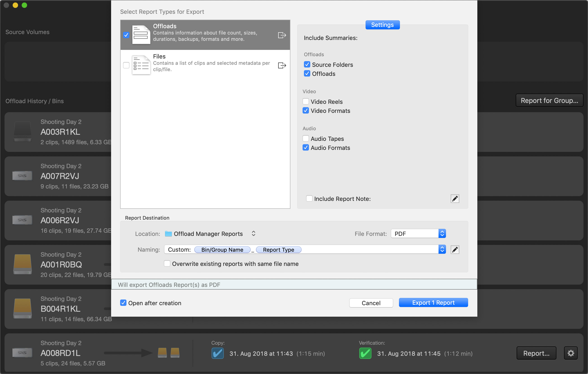Edit the report note using the pencil icon
The height and width of the screenshot is (374, 588).
(455, 198)
